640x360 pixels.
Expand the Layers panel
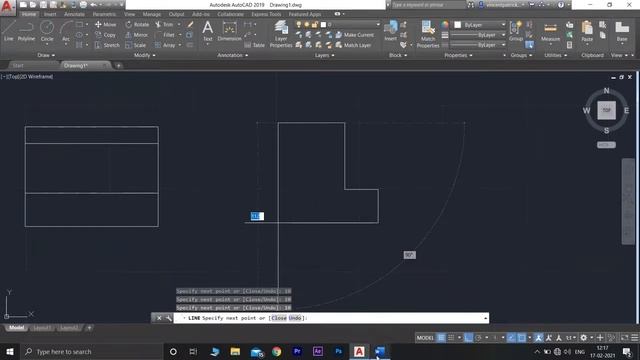pos(324,55)
